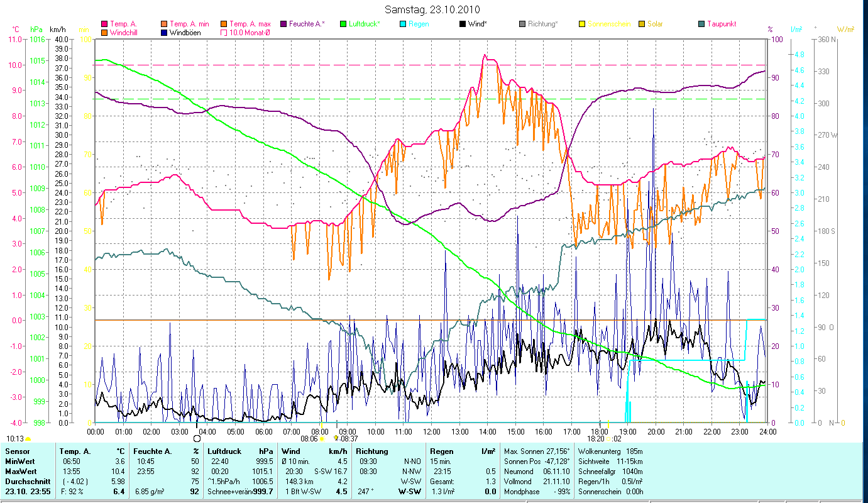
Task: Click the green Luftdruck legend square
Action: [x=343, y=25]
